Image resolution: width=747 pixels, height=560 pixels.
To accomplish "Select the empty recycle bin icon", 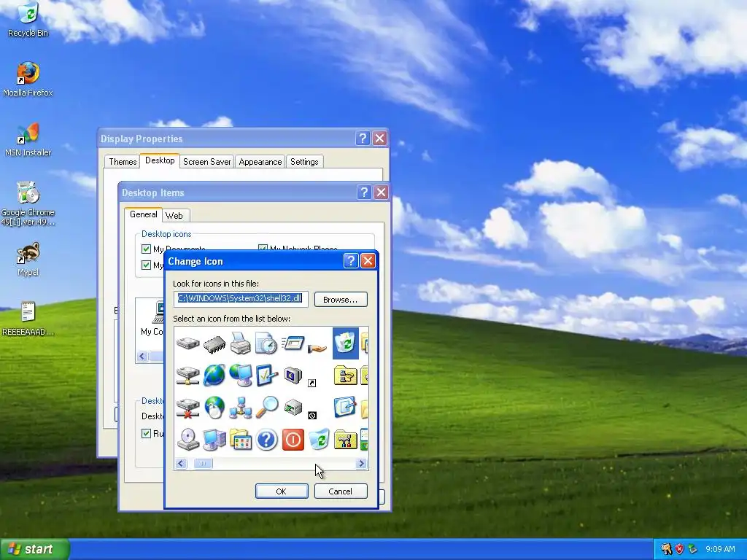I will [x=319, y=440].
